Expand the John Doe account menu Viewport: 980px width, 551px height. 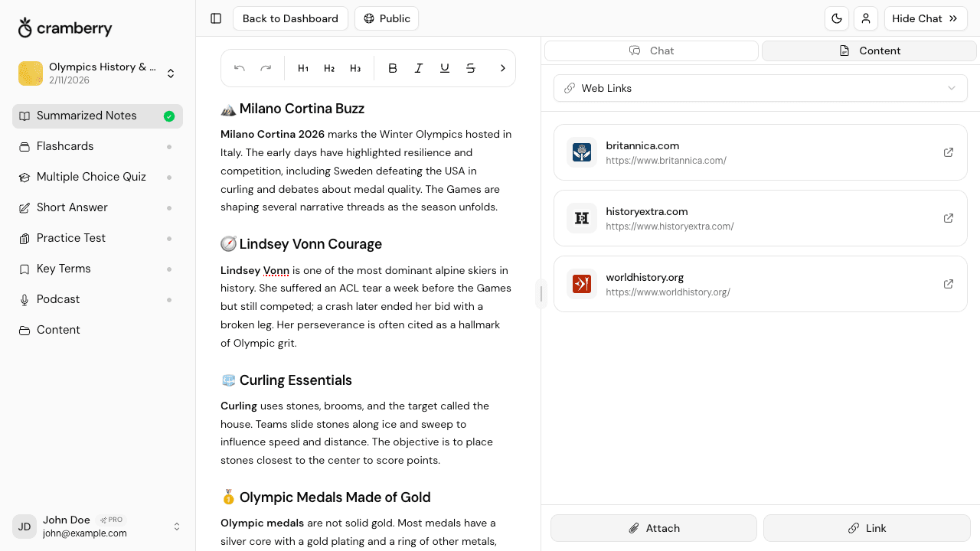tap(177, 527)
